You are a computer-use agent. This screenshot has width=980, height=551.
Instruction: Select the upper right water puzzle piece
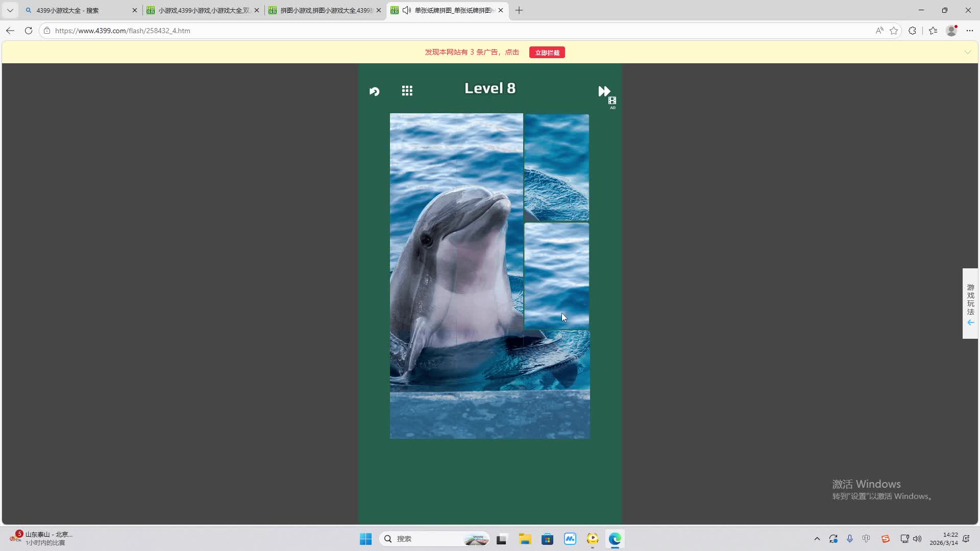click(556, 167)
